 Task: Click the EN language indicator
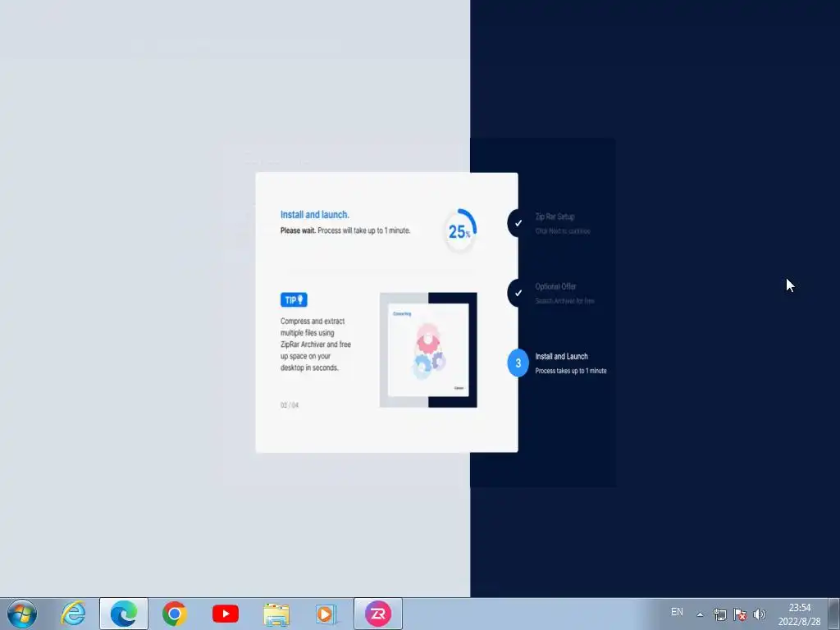(x=677, y=612)
